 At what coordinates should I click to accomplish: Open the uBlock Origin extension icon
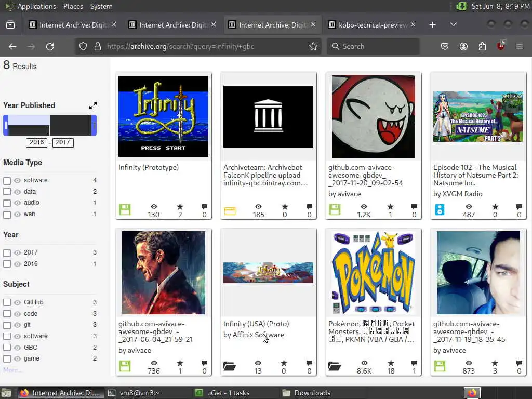501,46
